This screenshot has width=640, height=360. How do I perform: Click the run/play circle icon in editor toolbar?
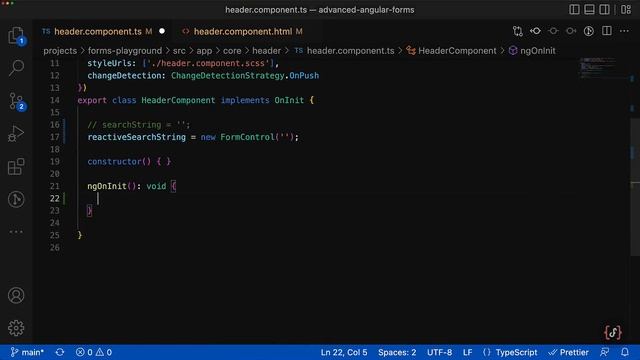pos(589,31)
